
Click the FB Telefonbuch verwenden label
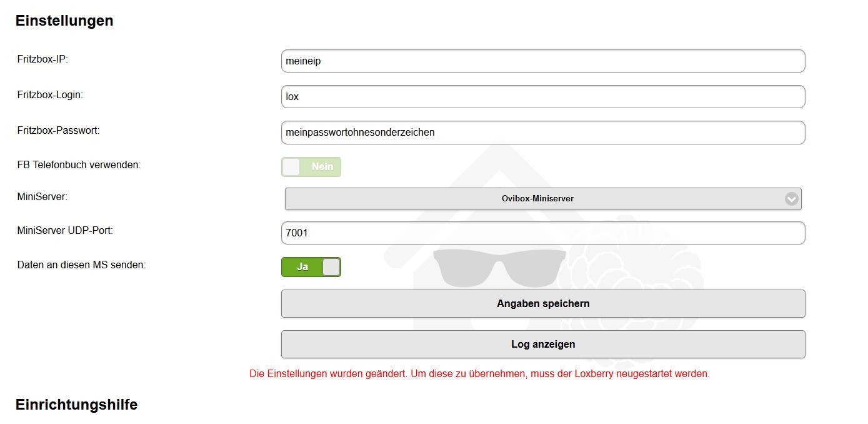(x=79, y=166)
